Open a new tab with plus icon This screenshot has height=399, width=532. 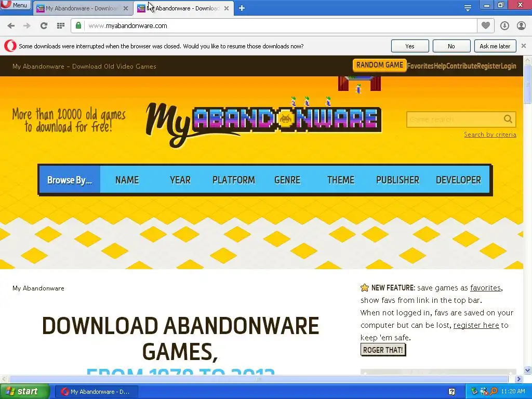[242, 8]
